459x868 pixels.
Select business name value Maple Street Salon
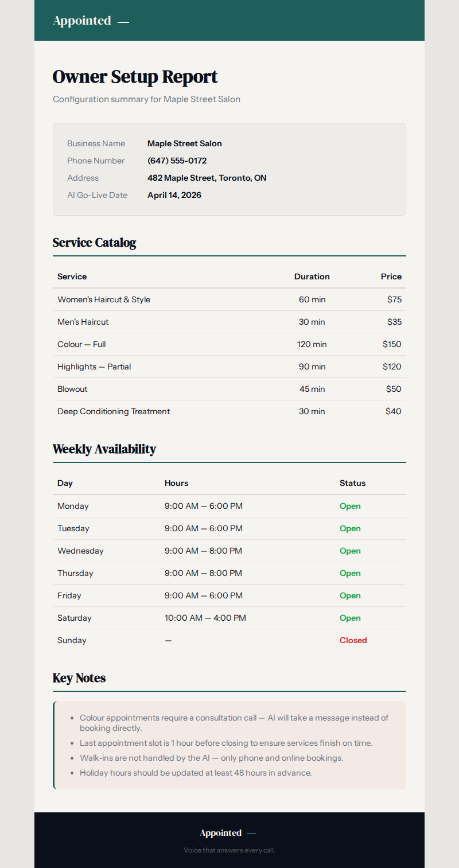(185, 143)
